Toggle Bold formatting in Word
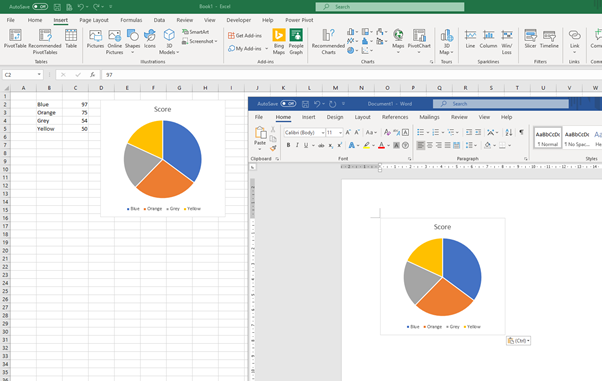Screen dimensions: 602x381 coord(288,145)
